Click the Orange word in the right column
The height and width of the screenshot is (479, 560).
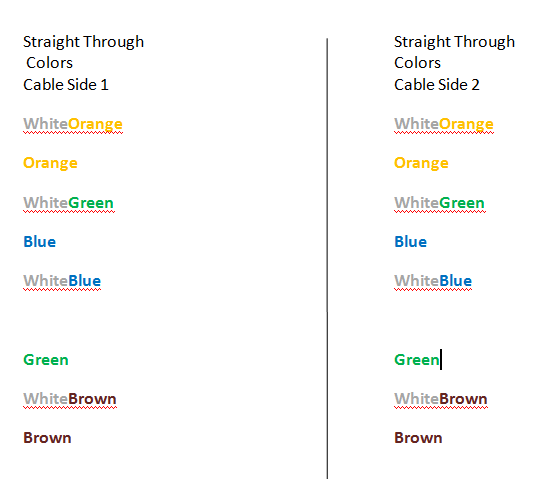[x=421, y=164]
